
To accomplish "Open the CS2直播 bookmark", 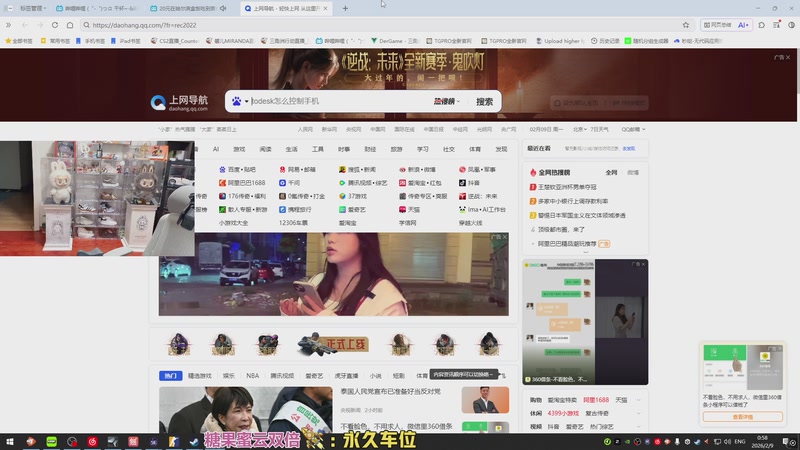I will [174, 41].
